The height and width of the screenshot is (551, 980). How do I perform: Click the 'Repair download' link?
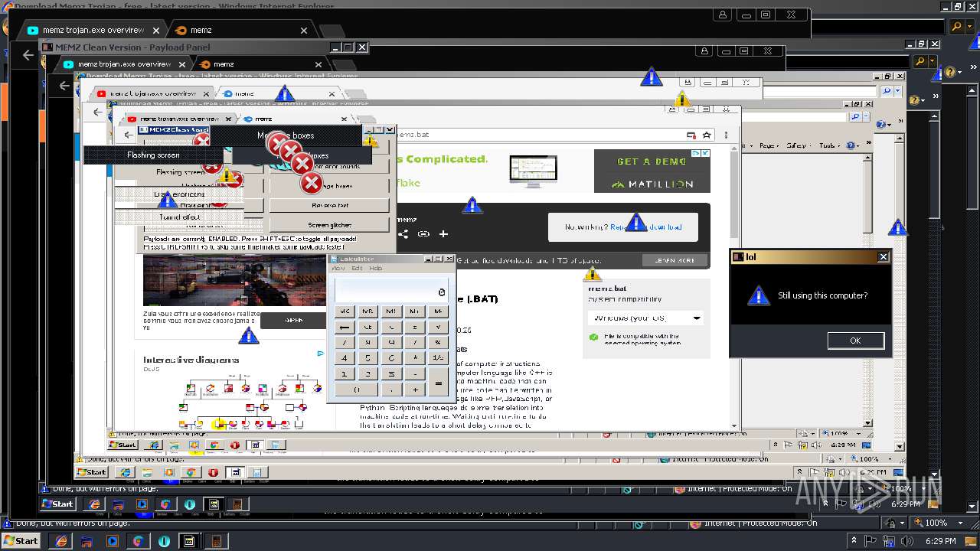[x=645, y=227]
